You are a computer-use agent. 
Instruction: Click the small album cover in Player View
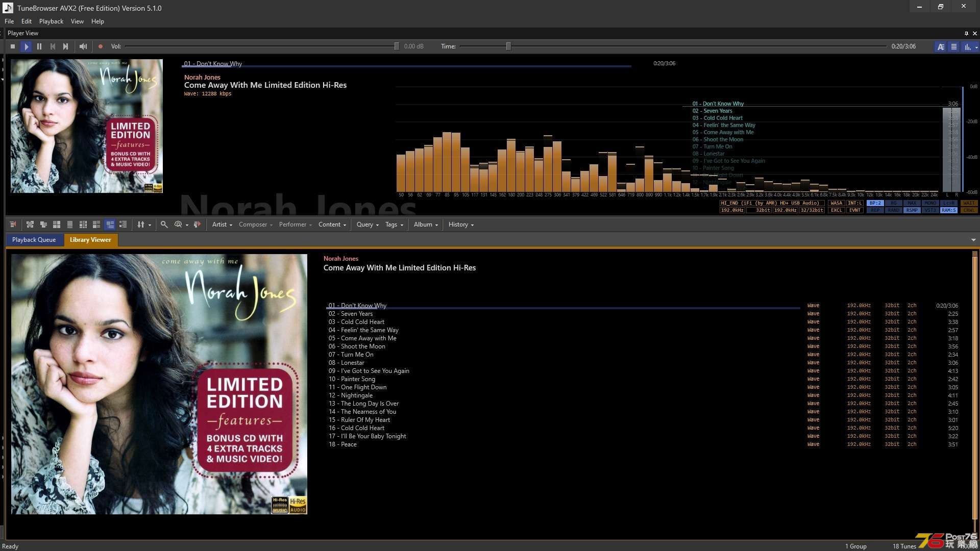tap(87, 126)
